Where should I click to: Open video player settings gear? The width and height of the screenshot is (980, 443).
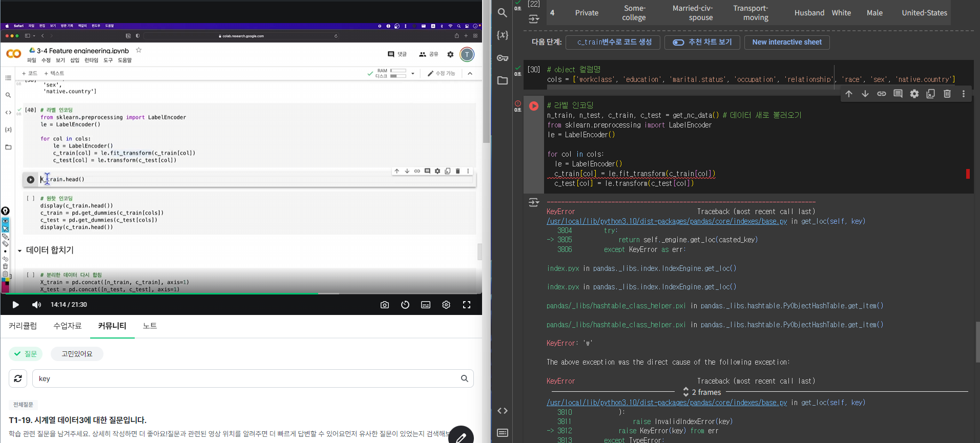coord(446,305)
